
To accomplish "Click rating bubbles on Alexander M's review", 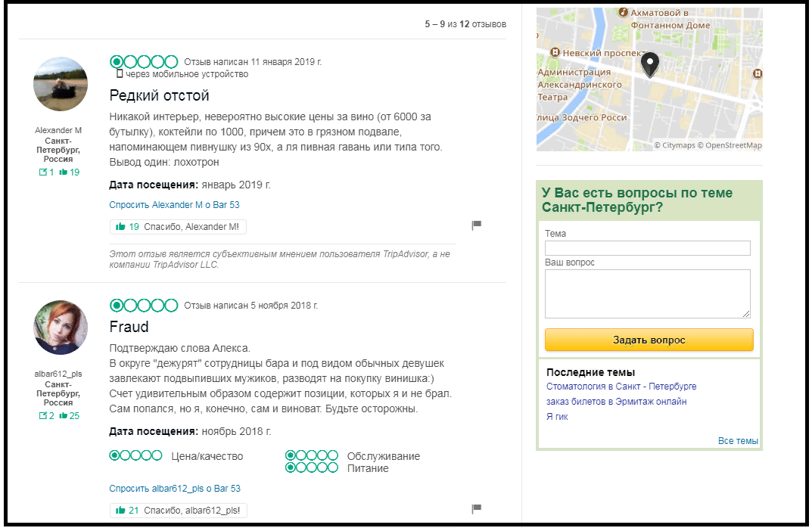I will point(144,62).
